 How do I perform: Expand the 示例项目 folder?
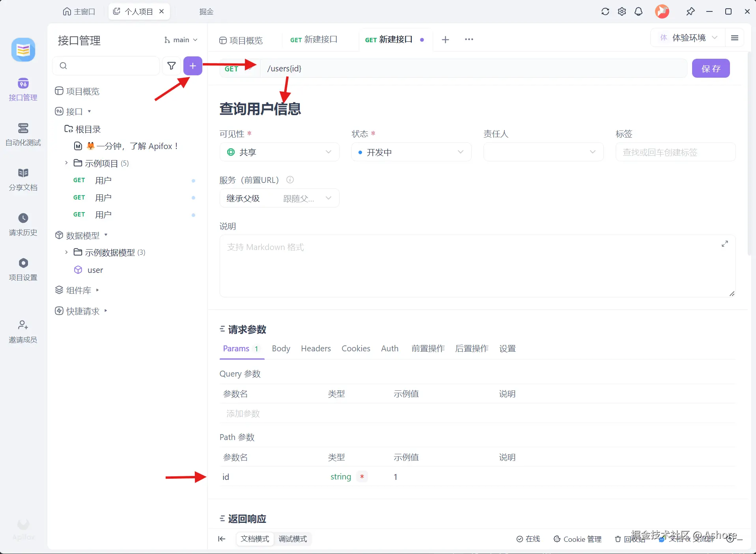pos(66,163)
